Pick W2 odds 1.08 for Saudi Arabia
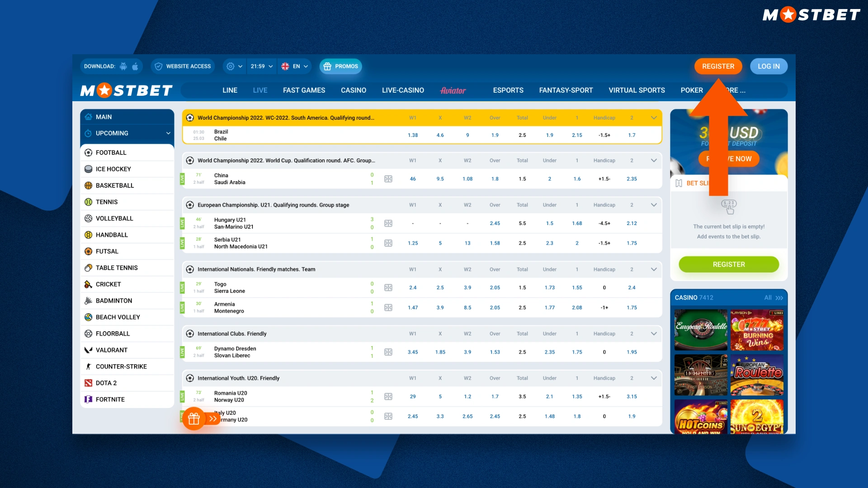The height and width of the screenshot is (488, 868). [467, 179]
